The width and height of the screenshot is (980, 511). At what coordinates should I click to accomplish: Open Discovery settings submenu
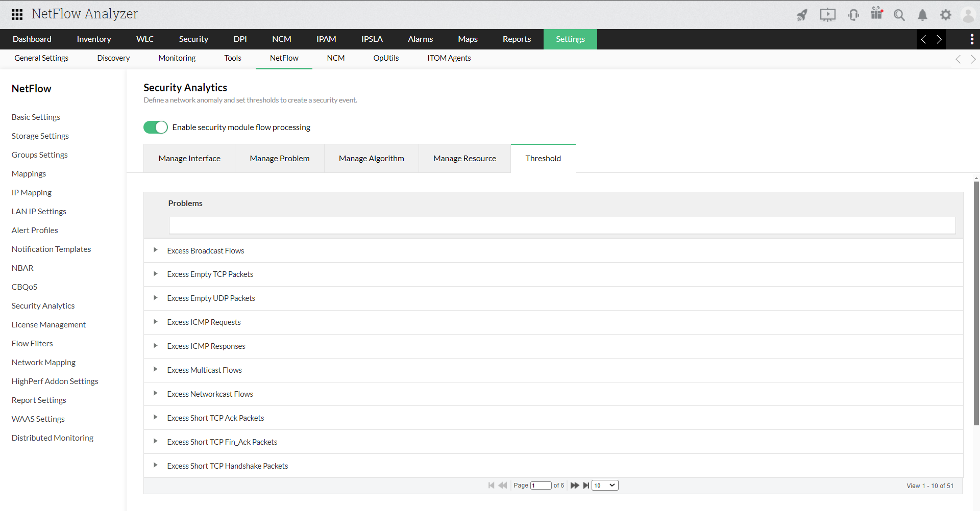click(113, 58)
